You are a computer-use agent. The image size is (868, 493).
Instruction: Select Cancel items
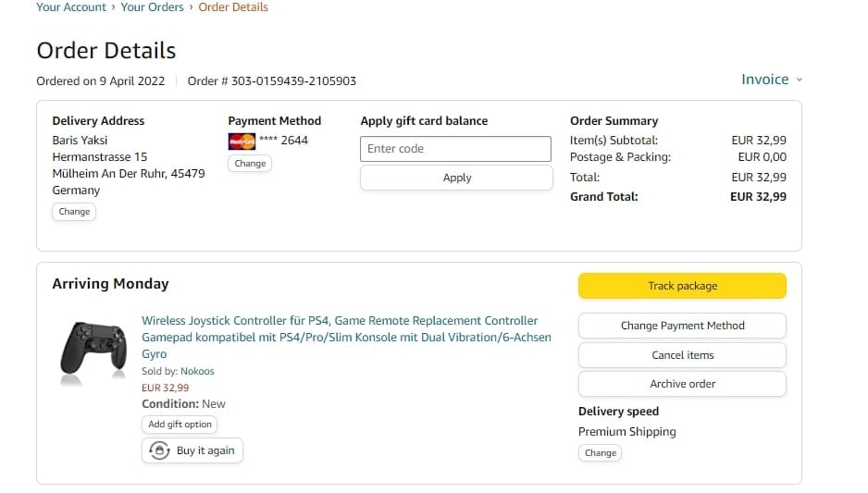pyautogui.click(x=682, y=355)
